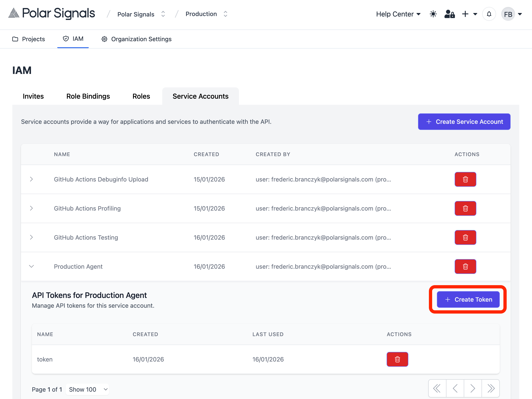Viewport: 532px width, 399px height.
Task: Switch to the Role Bindings tab
Action: point(88,96)
